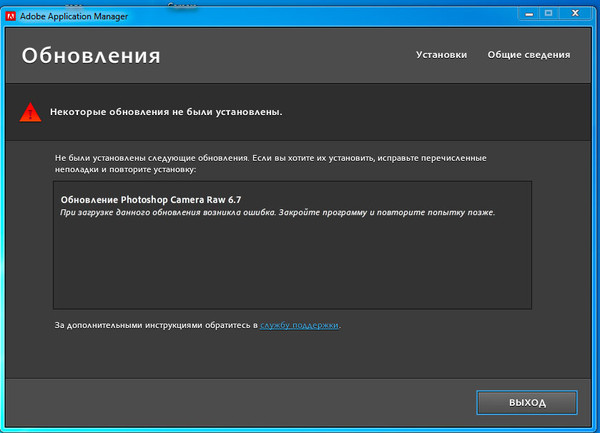Click the Некоторые обновления не были установлены message

166,112
